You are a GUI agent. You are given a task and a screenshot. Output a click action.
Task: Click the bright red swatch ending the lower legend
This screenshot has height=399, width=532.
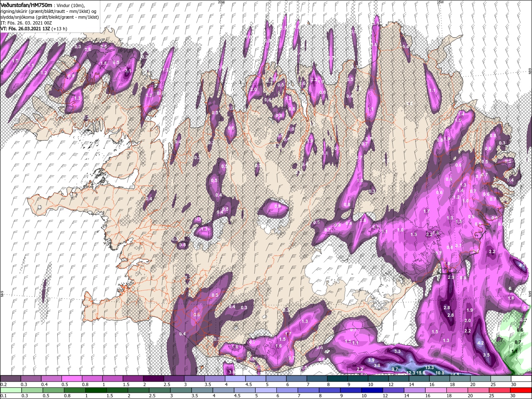[521, 390]
